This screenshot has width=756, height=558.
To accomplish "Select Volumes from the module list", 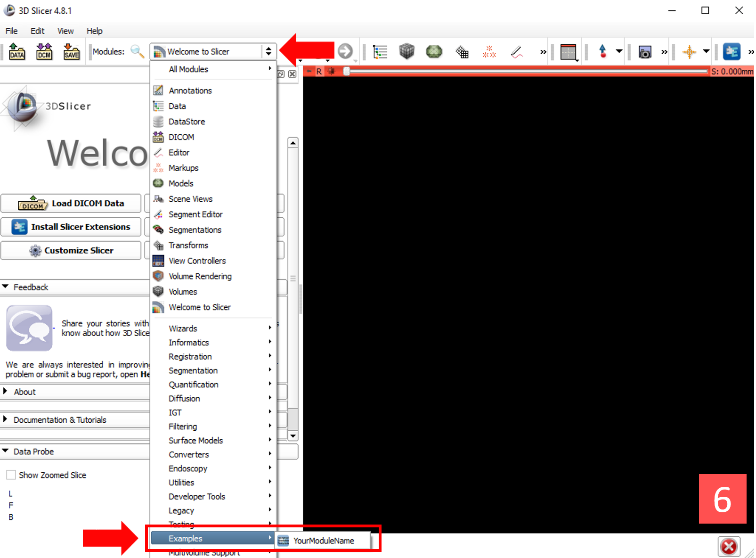I will coord(213,292).
